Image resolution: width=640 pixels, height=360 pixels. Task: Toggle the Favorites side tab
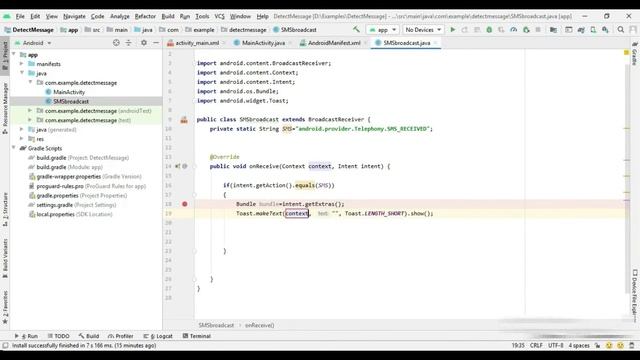pyautogui.click(x=5, y=307)
